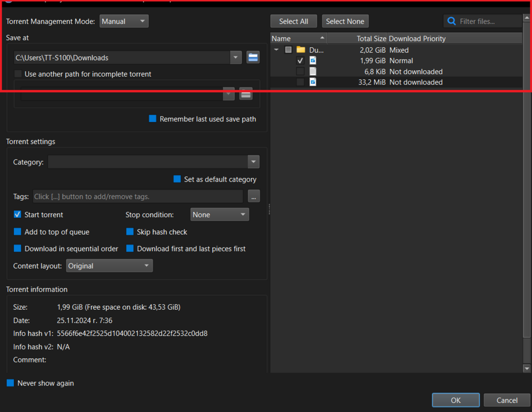Uncheck the 1,99 GiB file checkbox
Image resolution: width=532 pixels, height=412 pixels.
(x=300, y=61)
